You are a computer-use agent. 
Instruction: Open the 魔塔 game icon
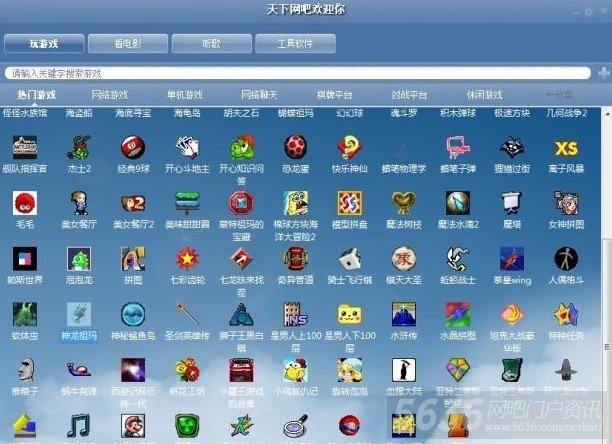(512, 203)
